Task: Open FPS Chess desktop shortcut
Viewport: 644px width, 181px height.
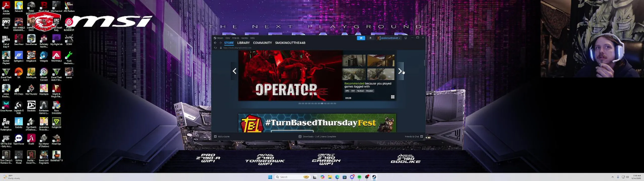Action: (19, 90)
